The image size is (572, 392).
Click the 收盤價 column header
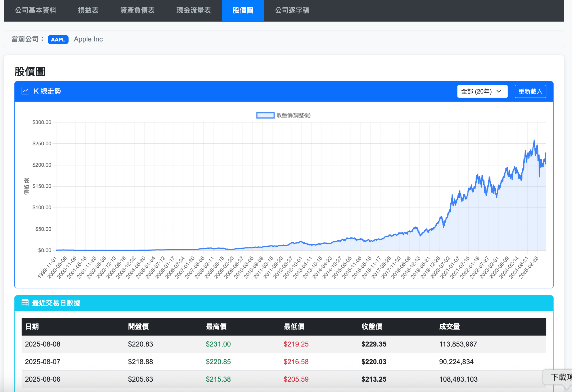click(372, 327)
